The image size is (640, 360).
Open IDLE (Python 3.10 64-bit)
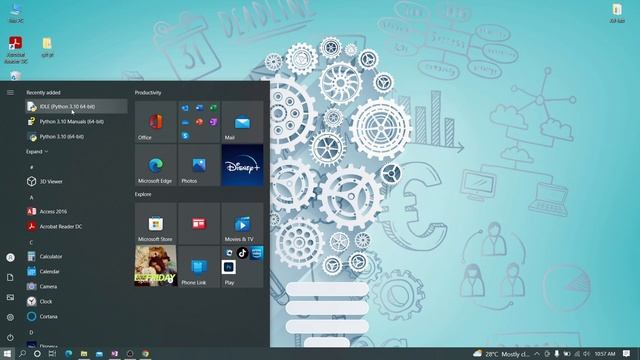point(76,107)
